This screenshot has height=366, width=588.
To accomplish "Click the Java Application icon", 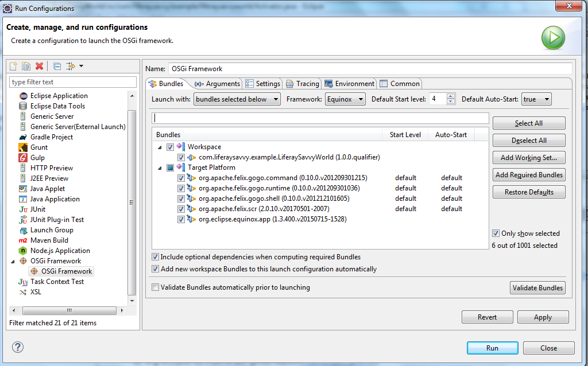I will (23, 199).
